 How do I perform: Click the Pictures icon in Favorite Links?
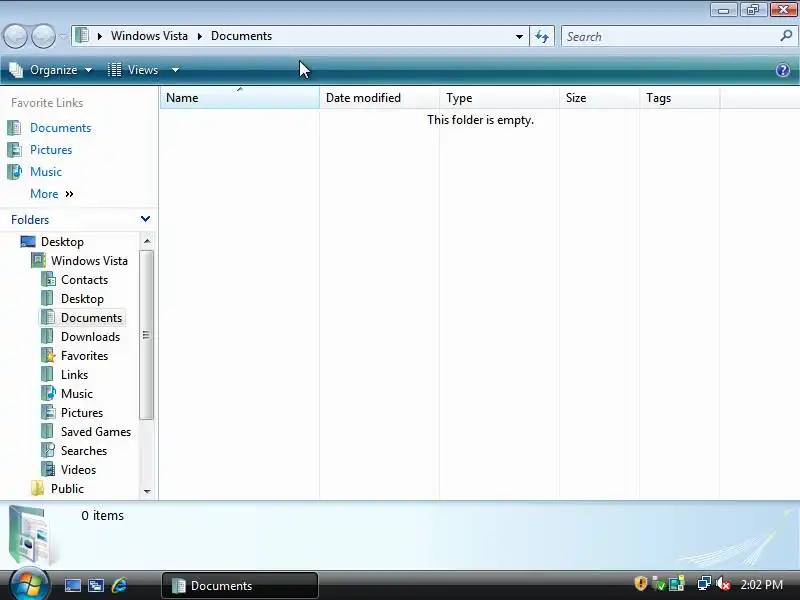click(14, 149)
